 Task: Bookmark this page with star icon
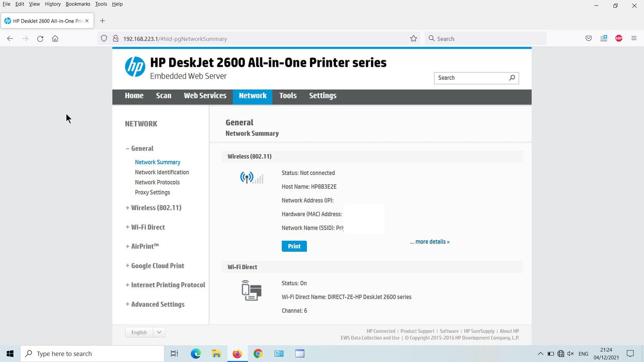point(414,39)
